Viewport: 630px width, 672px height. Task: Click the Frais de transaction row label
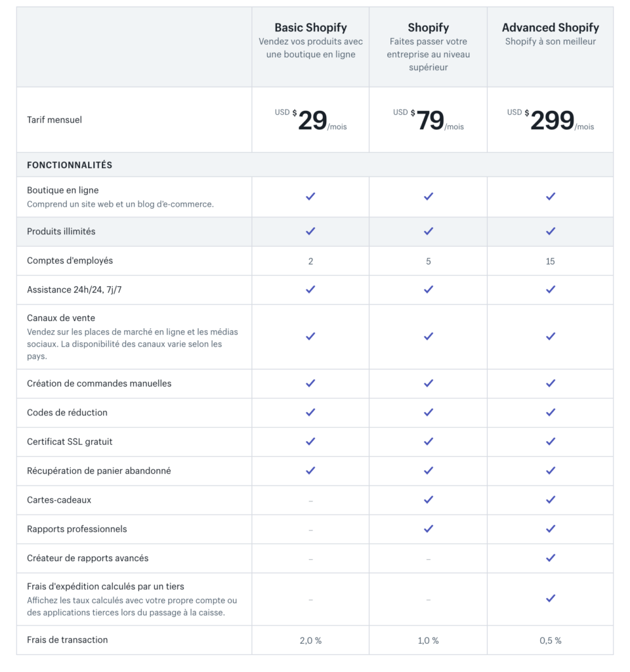click(x=67, y=640)
